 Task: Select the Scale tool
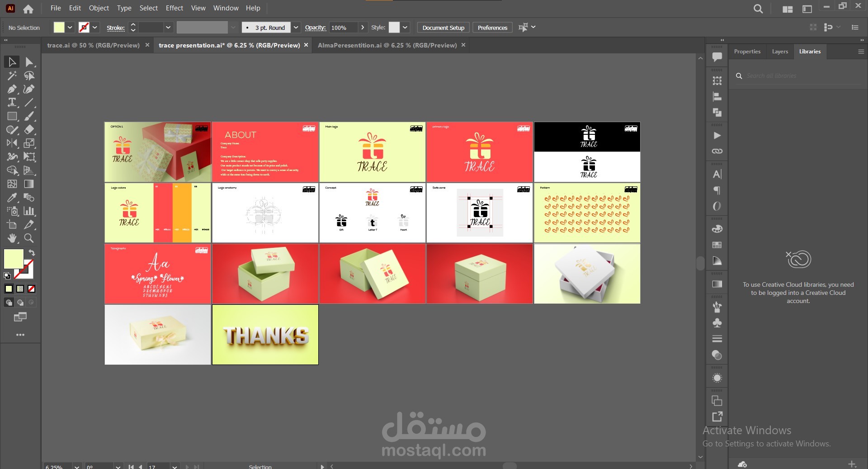[x=29, y=143]
